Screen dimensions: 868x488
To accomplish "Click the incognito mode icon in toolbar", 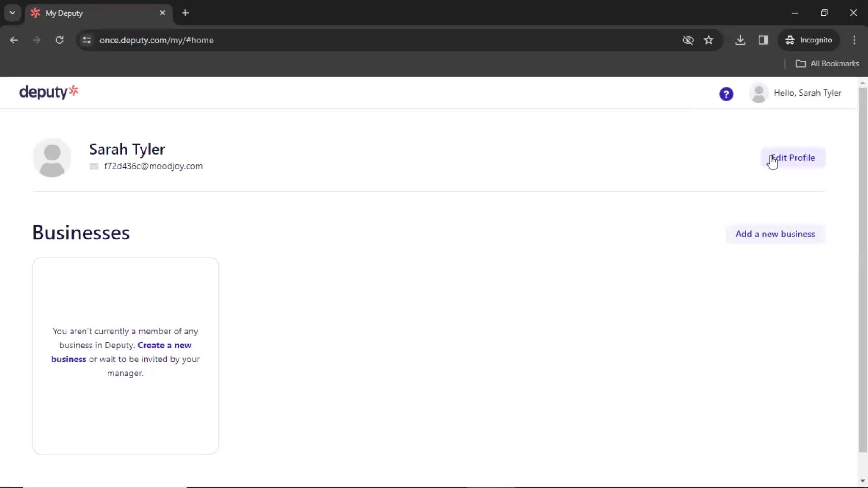I will pyautogui.click(x=790, y=40).
